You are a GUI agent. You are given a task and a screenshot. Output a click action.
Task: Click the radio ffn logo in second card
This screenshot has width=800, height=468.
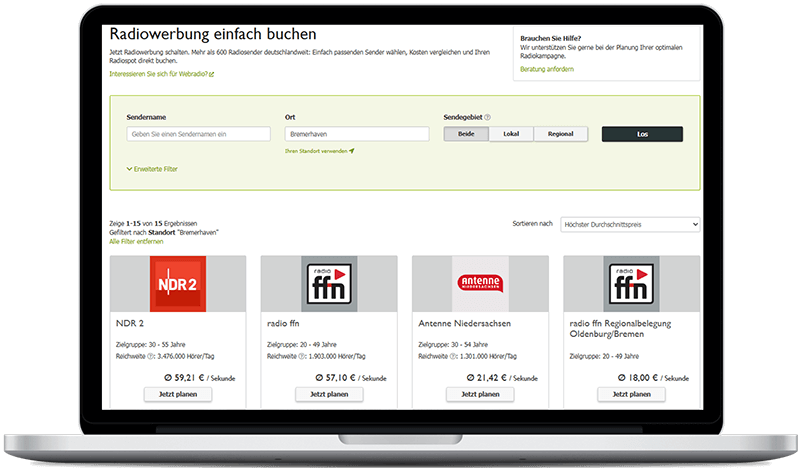click(x=329, y=284)
